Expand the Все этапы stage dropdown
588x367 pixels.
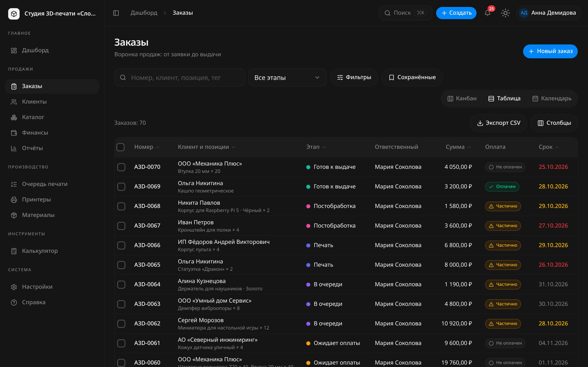287,77
